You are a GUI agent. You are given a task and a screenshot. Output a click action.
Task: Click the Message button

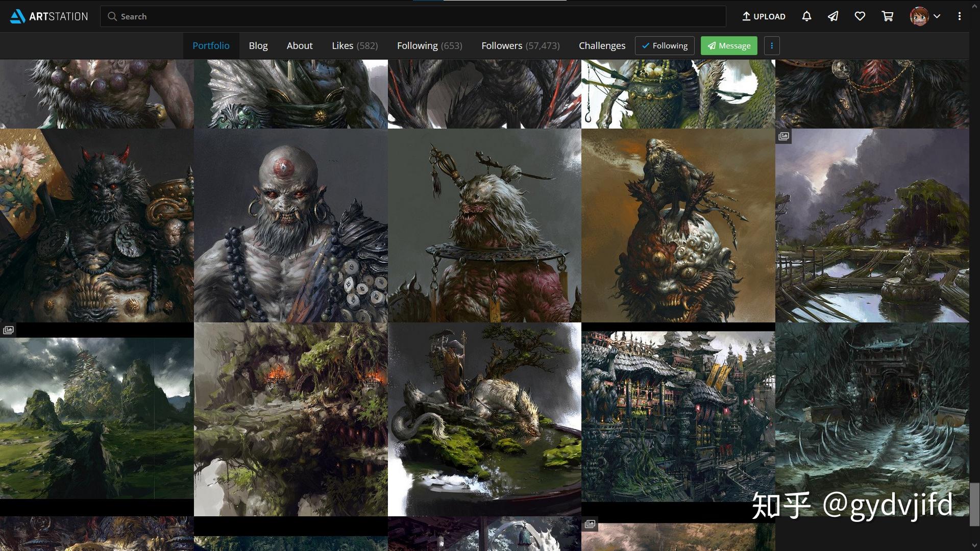729,46
